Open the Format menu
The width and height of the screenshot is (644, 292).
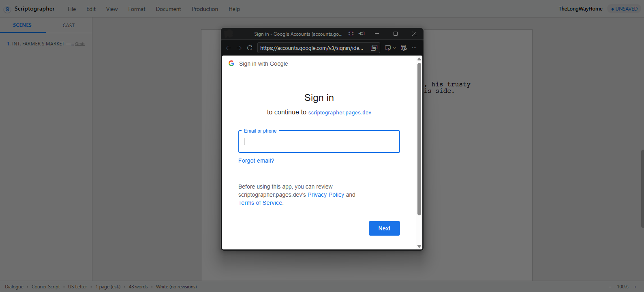pos(137,9)
